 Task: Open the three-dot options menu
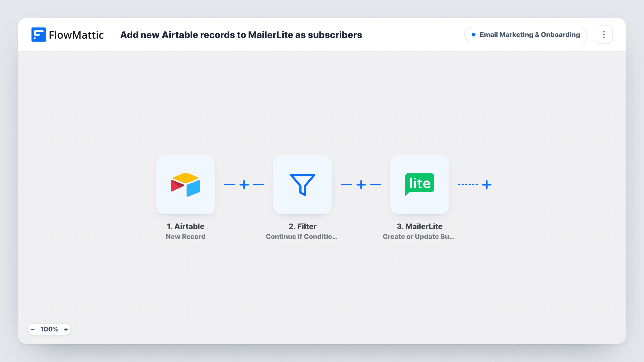point(604,35)
